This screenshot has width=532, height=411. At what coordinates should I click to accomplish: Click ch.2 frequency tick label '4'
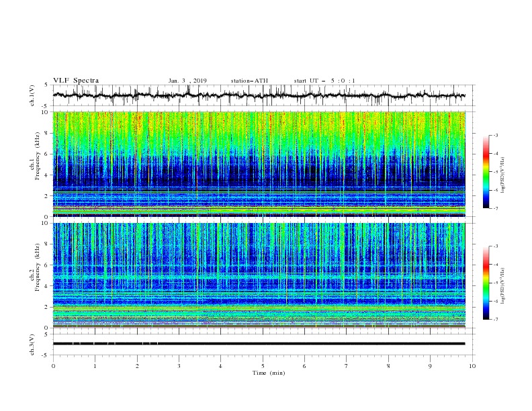click(47, 286)
